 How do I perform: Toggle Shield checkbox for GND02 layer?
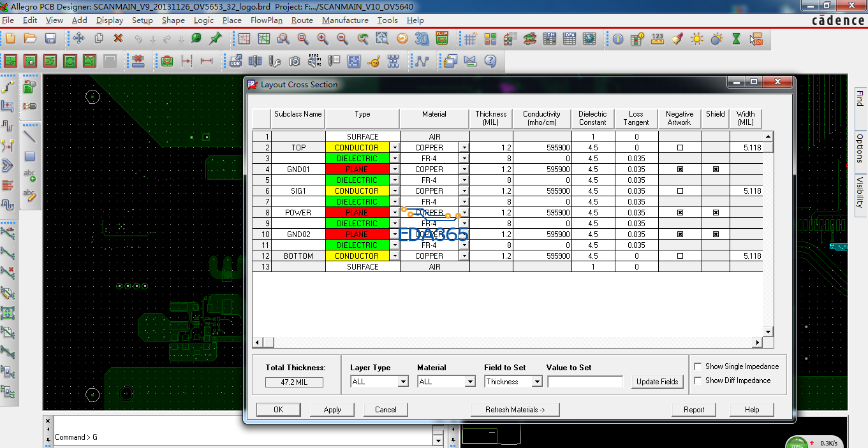click(716, 235)
